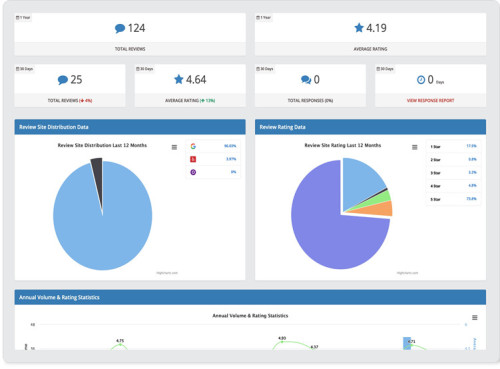The width and height of the screenshot is (500, 369).
Task: Select the 5 Star legend row
Action: [453, 199]
